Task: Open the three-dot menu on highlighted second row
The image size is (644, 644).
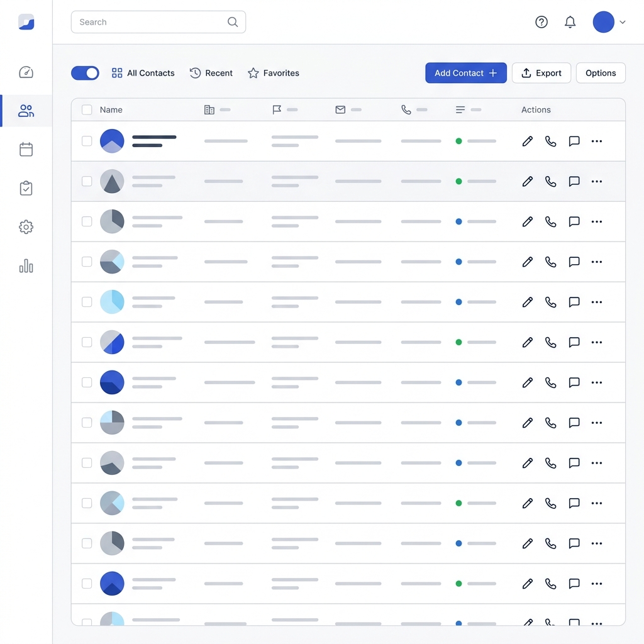Action: [596, 182]
